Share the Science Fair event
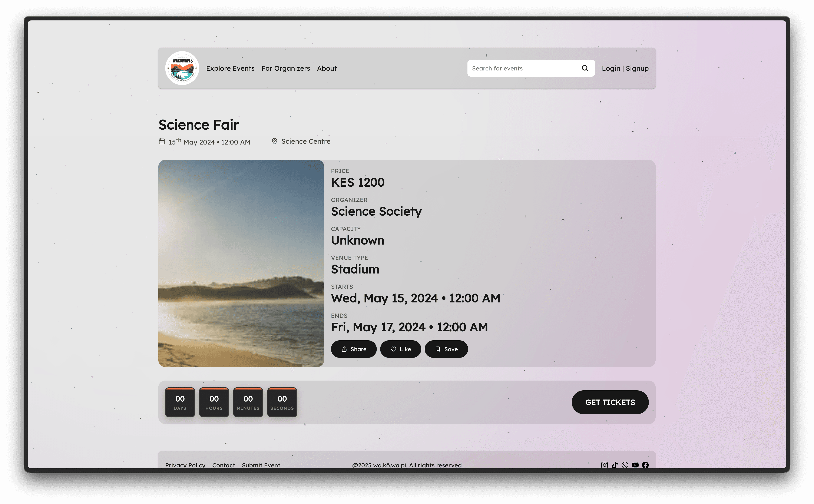 [x=353, y=349]
